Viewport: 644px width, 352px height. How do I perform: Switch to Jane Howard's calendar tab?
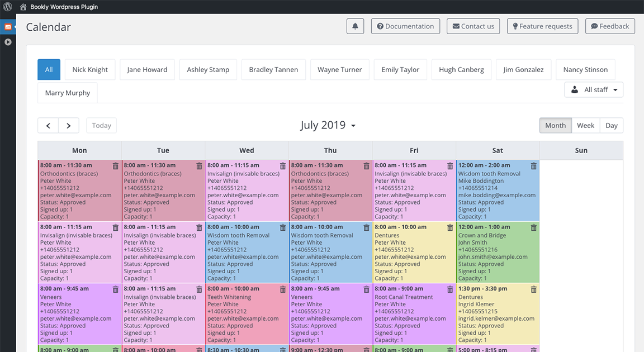click(x=147, y=69)
